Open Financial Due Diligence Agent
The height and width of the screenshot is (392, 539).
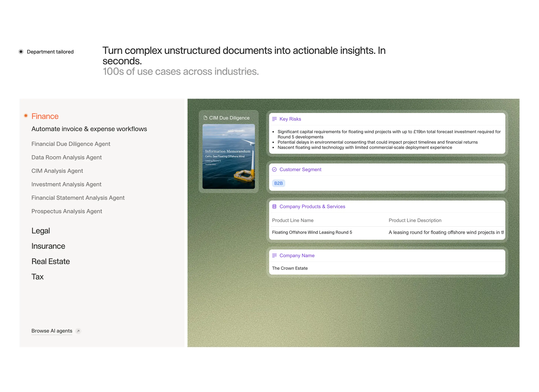[71, 144]
